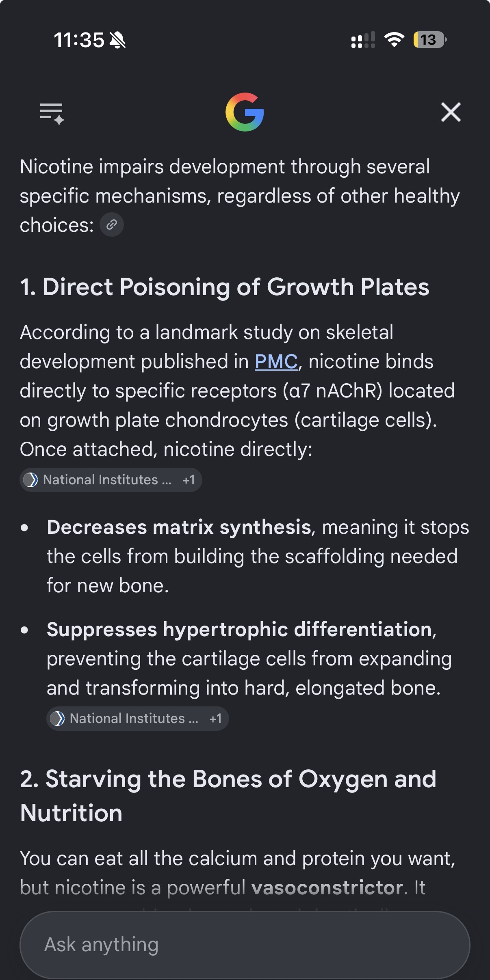
Task: Tap the silent mode bell icon
Action: point(118,40)
